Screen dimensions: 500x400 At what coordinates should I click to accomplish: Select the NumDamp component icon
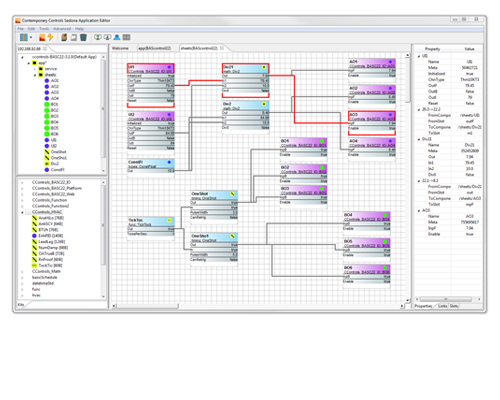pos(34,248)
